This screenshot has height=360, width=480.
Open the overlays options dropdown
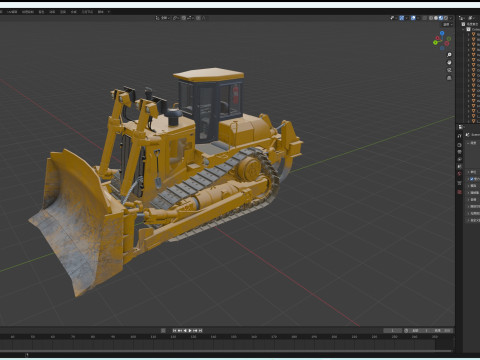click(418, 18)
